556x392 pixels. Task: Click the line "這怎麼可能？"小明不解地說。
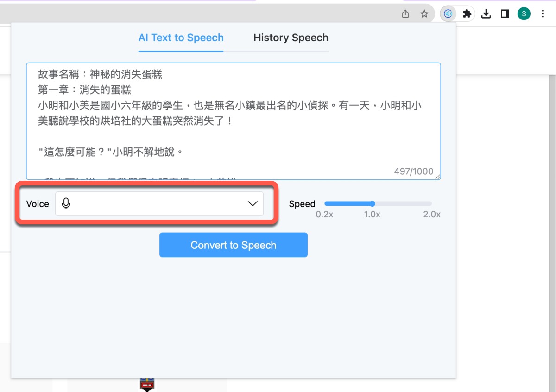coord(110,152)
